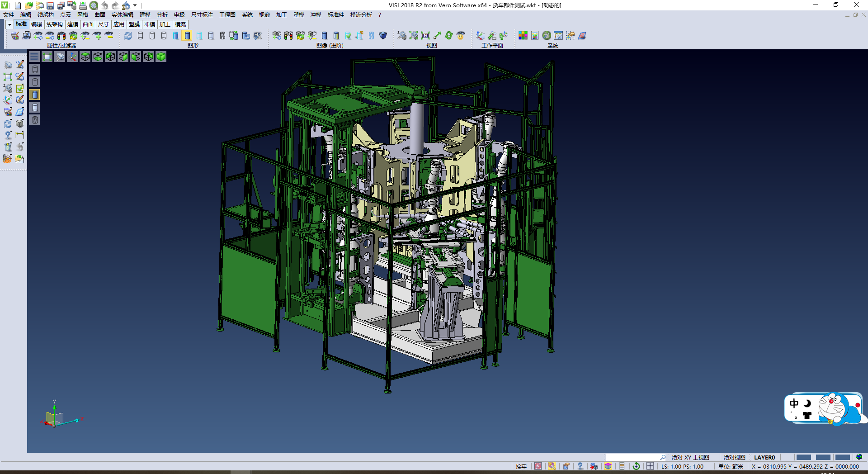Click the workplane axes icon
The image size is (868, 474).
480,35
